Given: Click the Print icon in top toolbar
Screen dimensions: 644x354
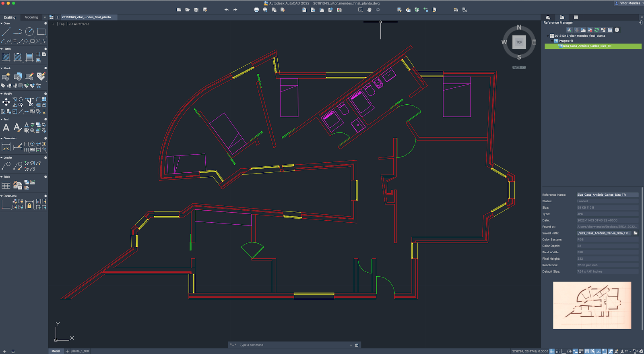Looking at the screenshot, I should pyautogui.click(x=256, y=10).
